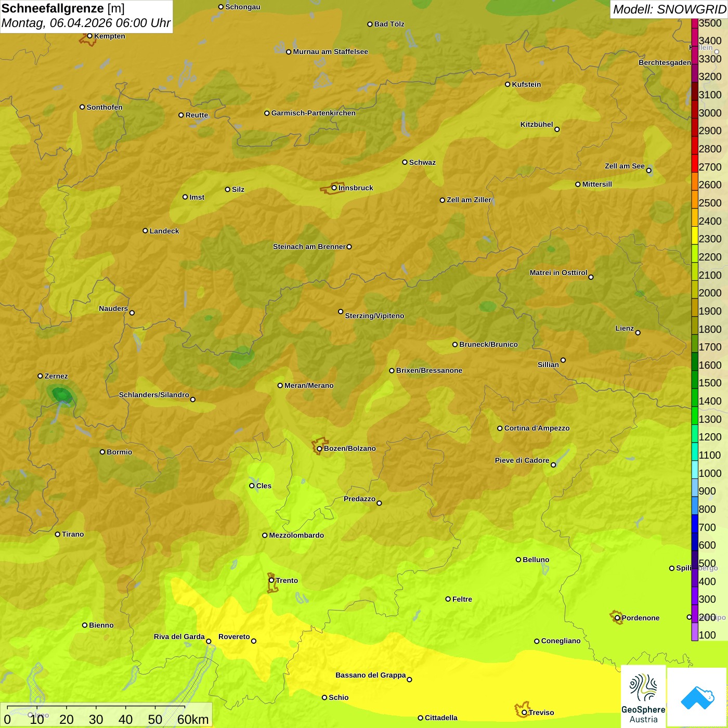This screenshot has height=728, width=728.
Task: Click the Bassano del Grappa location dot
Action: coord(409,680)
